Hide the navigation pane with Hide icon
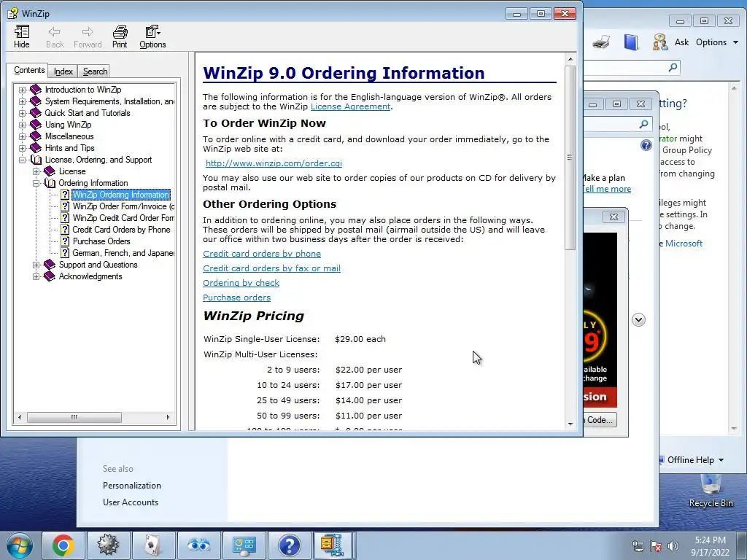 tap(21, 36)
